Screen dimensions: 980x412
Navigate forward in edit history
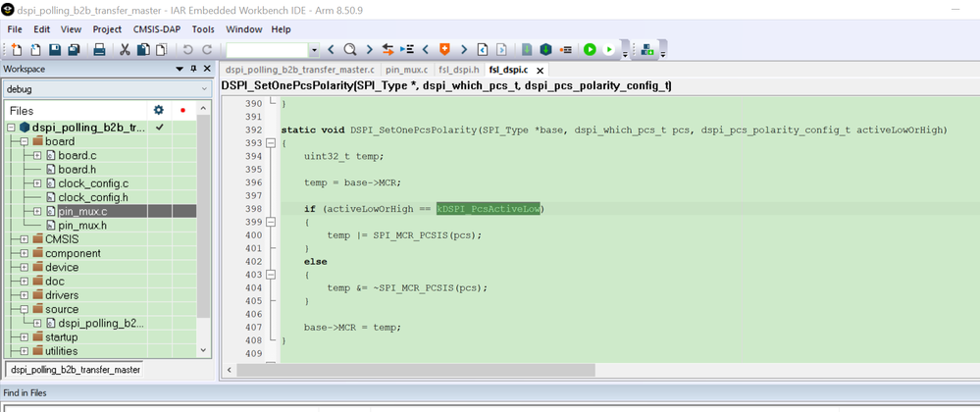click(500, 49)
